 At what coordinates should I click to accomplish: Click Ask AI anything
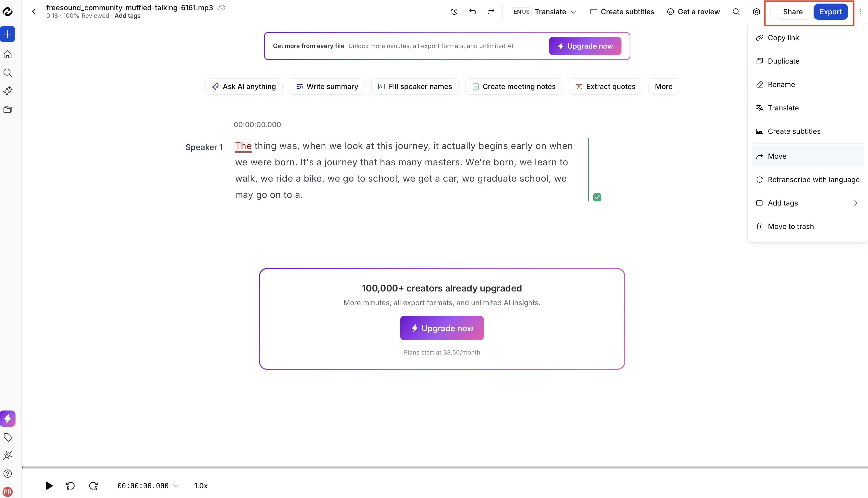(x=244, y=86)
